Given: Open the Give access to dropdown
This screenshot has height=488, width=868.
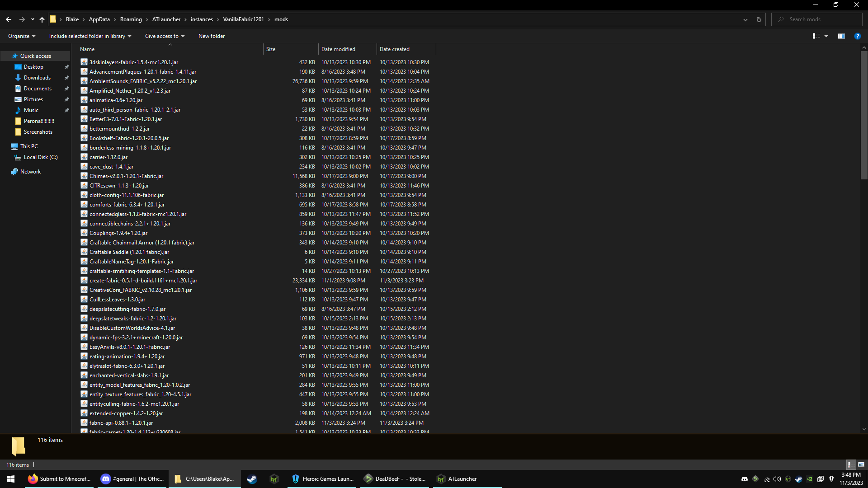Looking at the screenshot, I should (165, 36).
